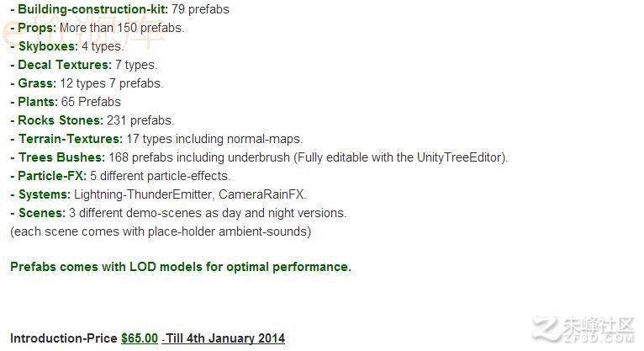Click the $65.00 price link
Image resolution: width=644 pixels, height=351 pixels.
[140, 338]
